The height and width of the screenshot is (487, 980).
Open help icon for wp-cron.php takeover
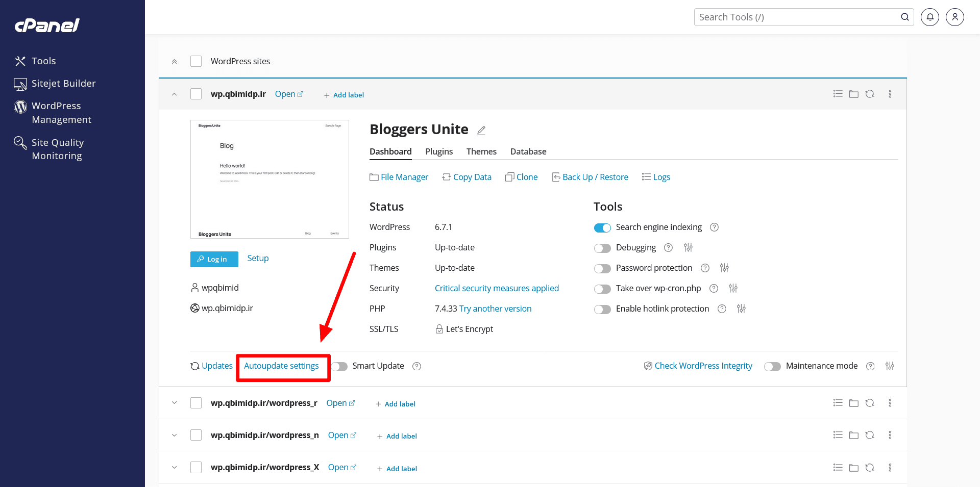pos(714,289)
